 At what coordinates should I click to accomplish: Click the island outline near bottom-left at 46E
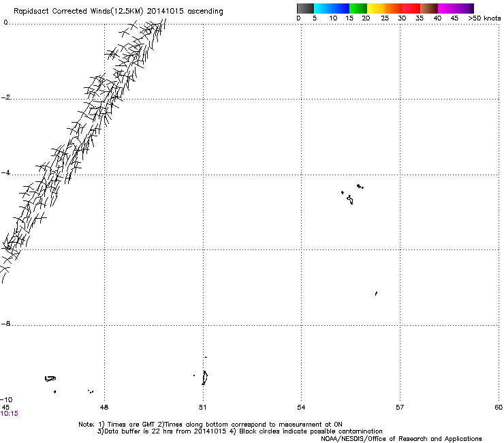tap(50, 379)
